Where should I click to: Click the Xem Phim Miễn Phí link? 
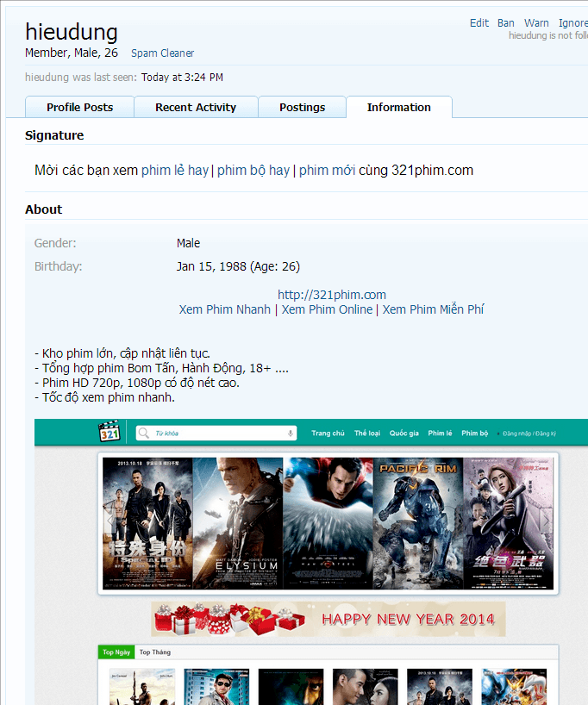(x=433, y=309)
